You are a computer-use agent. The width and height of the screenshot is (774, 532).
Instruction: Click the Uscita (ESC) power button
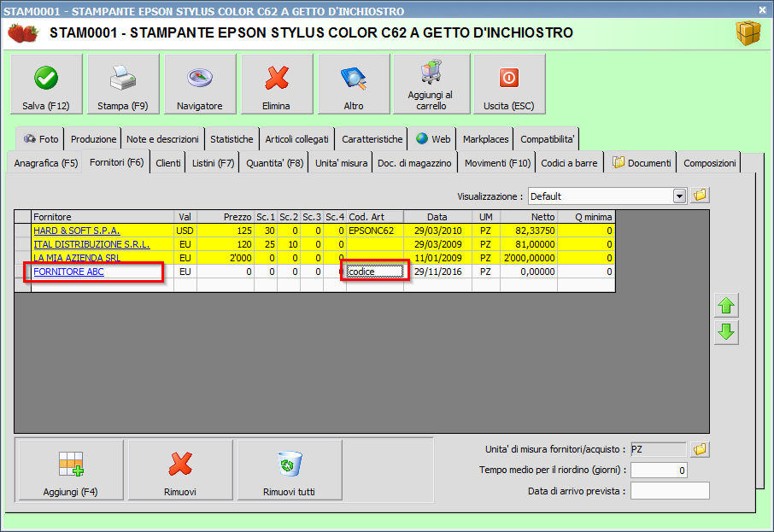509,85
